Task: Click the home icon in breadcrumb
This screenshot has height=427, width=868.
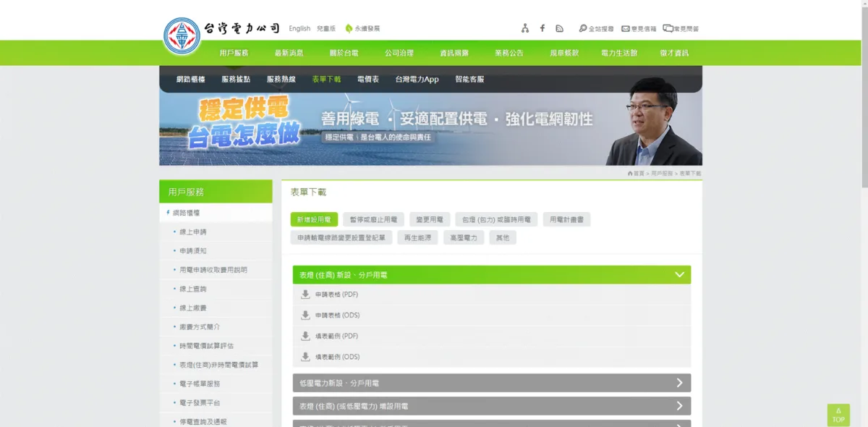Action: [x=631, y=174]
